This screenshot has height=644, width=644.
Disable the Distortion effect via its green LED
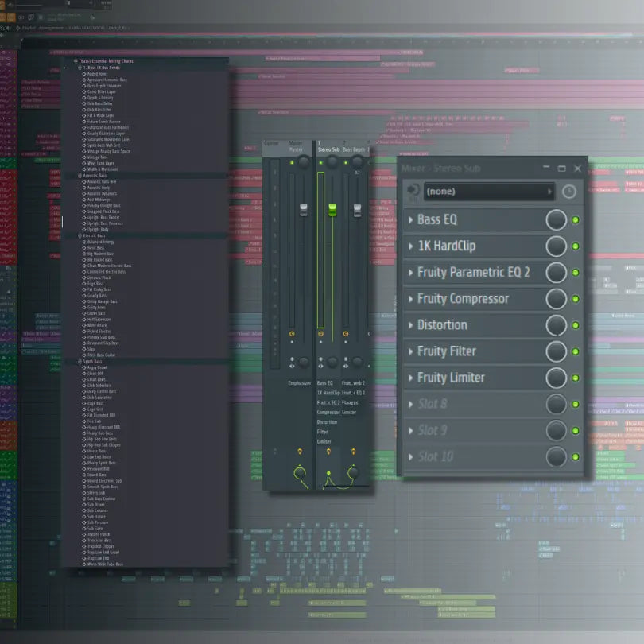[x=574, y=325]
